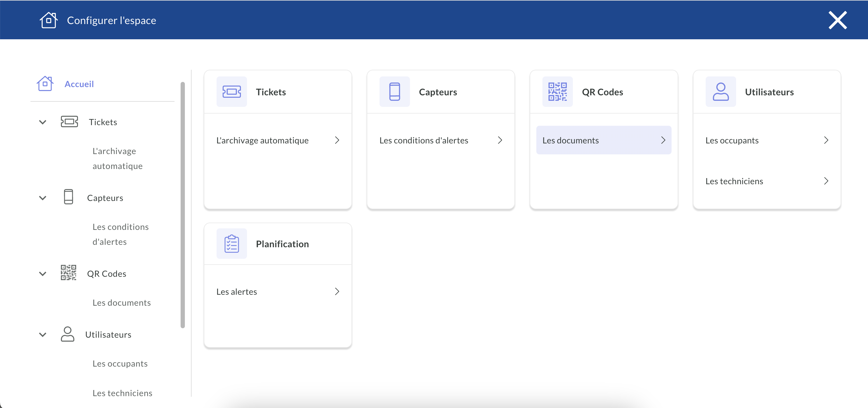Click the Planification clipboard icon

(231, 244)
